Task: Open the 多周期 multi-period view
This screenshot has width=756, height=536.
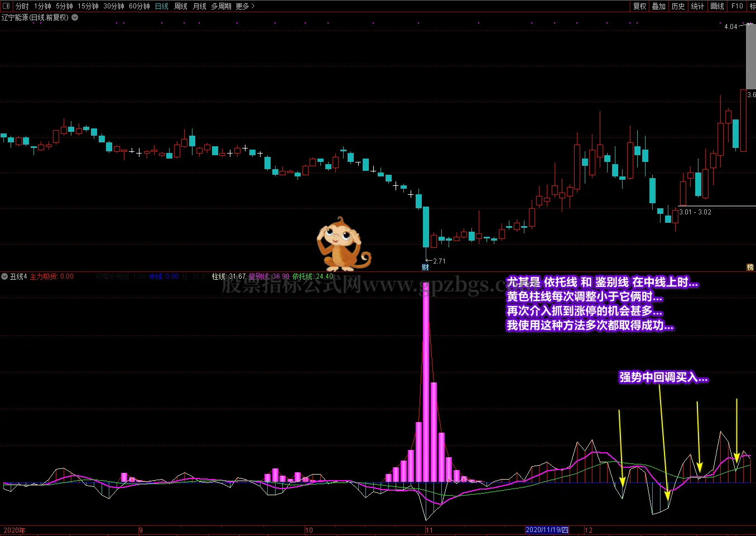Action: pos(221,6)
